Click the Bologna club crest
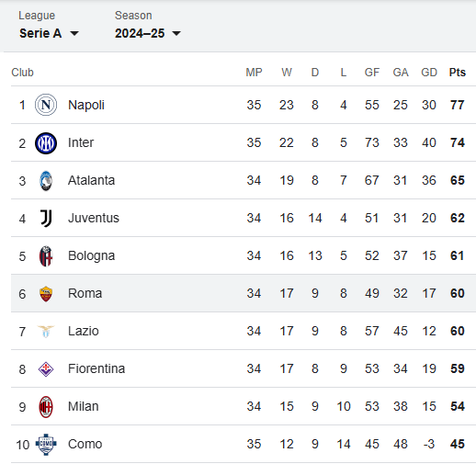 point(46,256)
